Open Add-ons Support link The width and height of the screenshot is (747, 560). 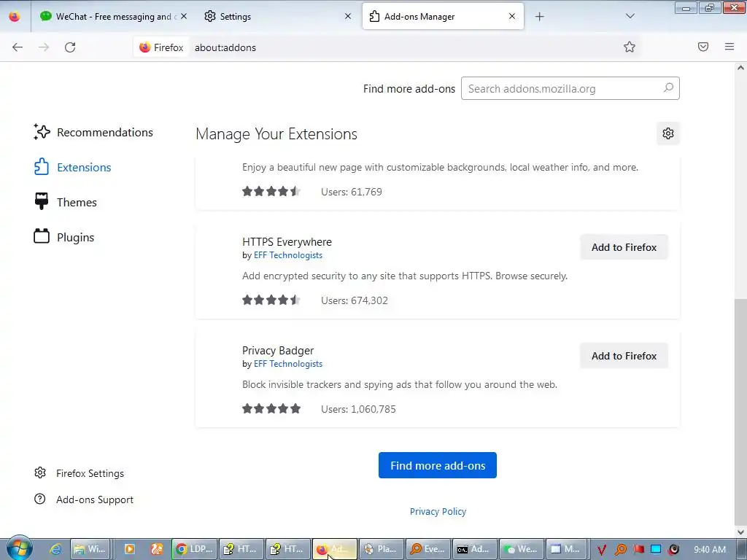click(84, 499)
